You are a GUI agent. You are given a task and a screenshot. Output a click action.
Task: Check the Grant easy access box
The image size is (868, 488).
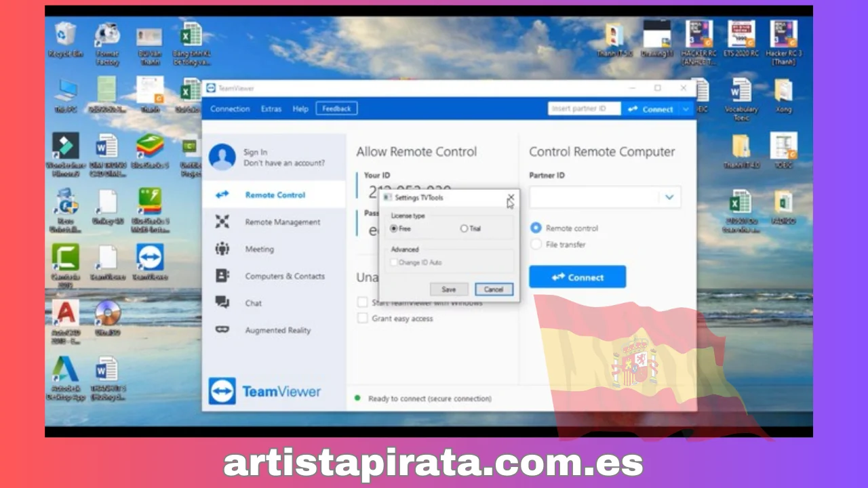tap(363, 319)
